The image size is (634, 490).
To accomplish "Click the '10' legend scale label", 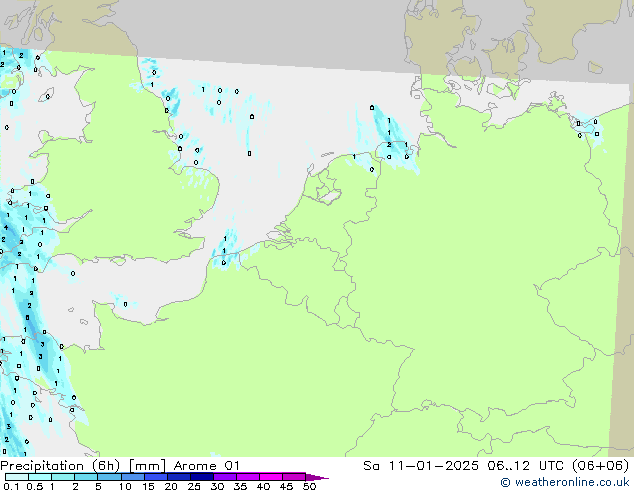I will [x=125, y=486].
